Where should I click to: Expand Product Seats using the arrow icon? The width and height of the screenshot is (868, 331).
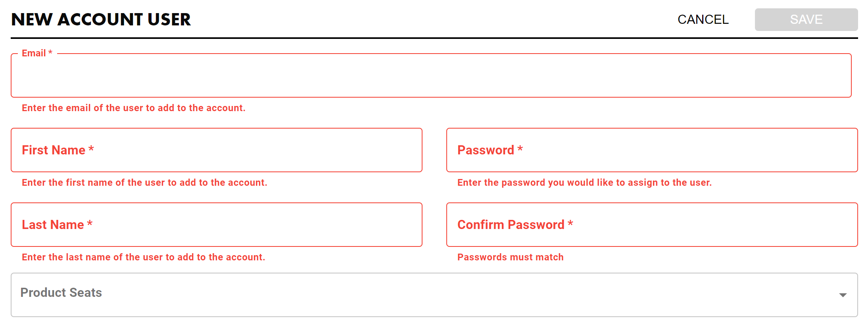point(843,295)
